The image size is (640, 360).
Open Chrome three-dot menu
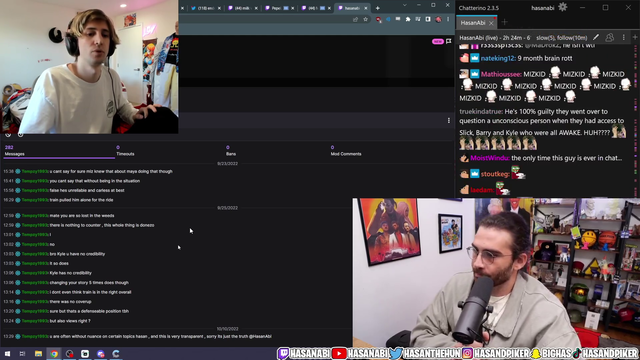tap(448, 19)
